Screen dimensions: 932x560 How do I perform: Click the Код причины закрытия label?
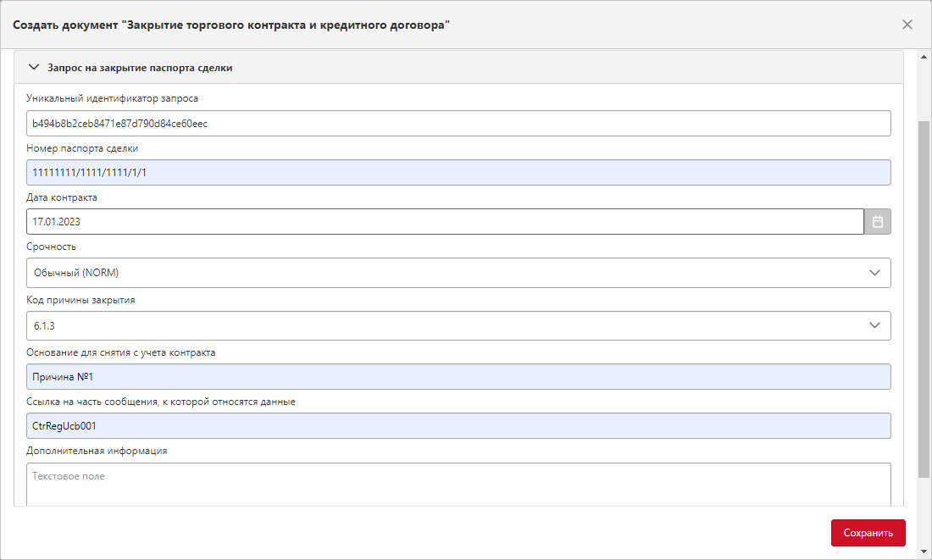(80, 300)
